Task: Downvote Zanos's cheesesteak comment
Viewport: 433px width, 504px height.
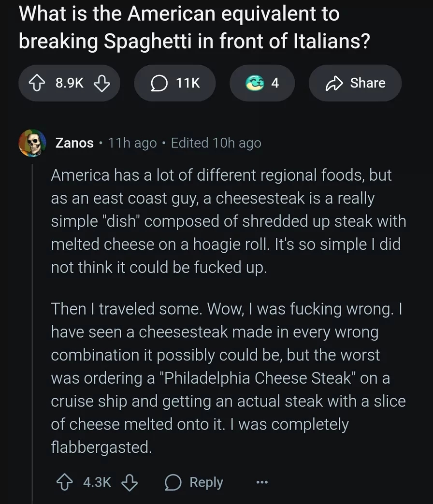Action: 130,482
